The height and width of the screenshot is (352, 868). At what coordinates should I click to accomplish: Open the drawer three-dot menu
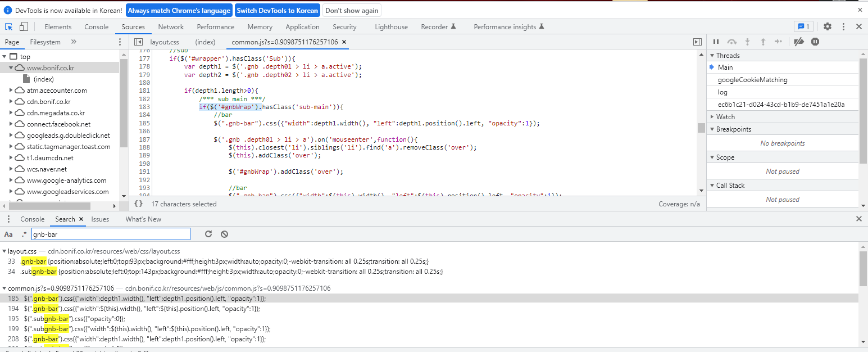tap(8, 219)
